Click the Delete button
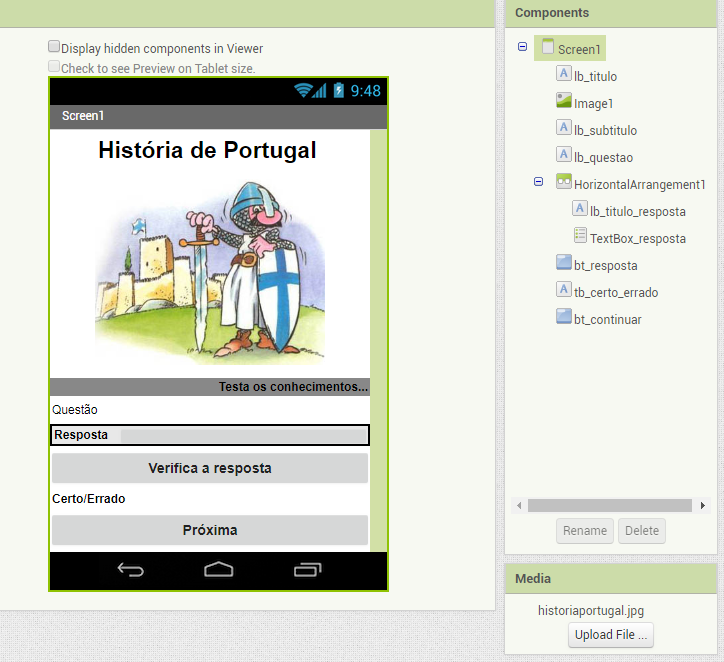Viewport: 724px width, 662px height. pos(642,531)
